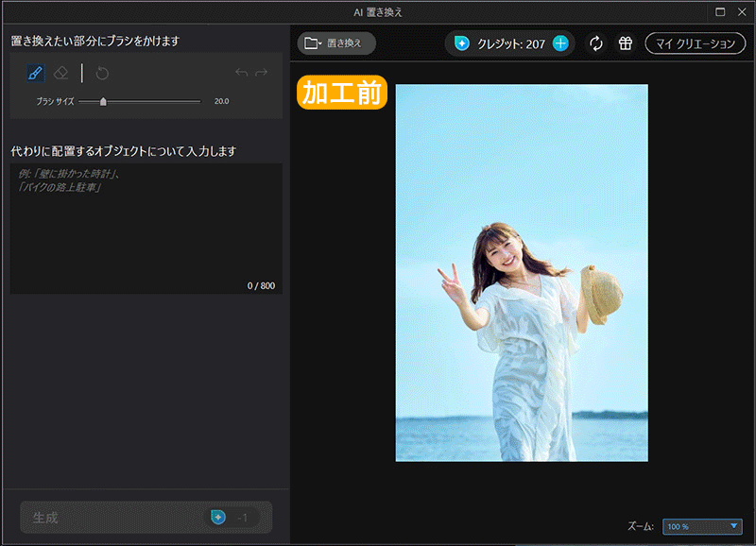The width and height of the screenshot is (756, 546).
Task: Click the woman photo preview
Action: tap(522, 273)
